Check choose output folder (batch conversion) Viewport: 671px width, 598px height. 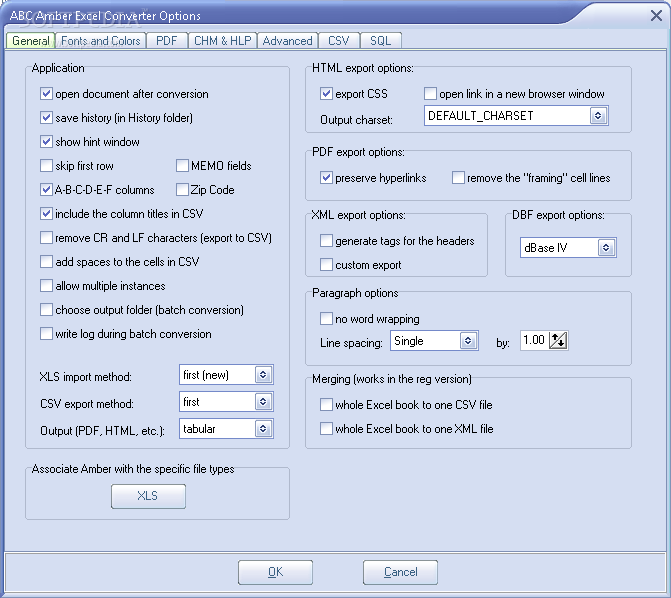pyautogui.click(x=46, y=309)
